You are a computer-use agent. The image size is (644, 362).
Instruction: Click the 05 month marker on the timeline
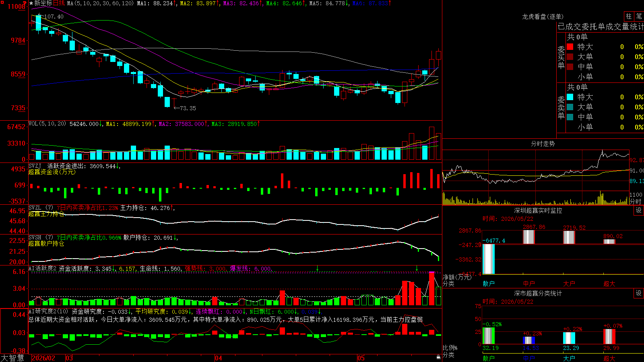361,358
